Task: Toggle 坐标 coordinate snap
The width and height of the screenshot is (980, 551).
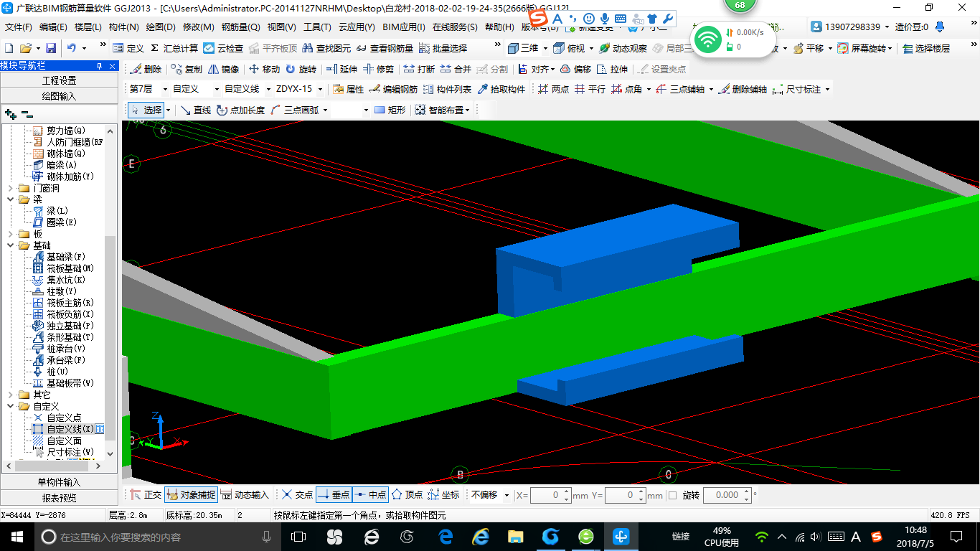Action: (443, 494)
